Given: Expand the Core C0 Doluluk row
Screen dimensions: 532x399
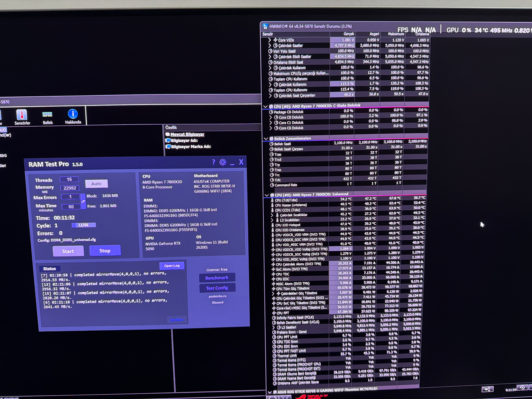Looking at the screenshot, I should [x=271, y=117].
